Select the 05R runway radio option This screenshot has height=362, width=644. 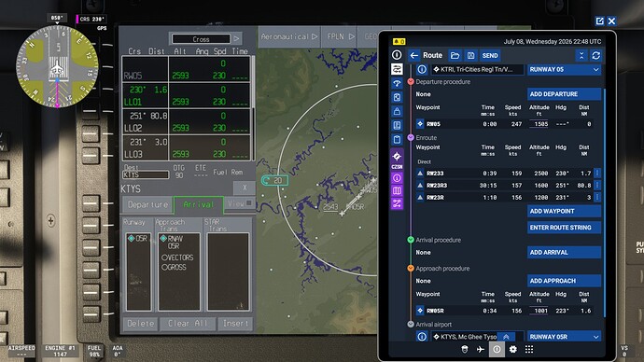132,239
